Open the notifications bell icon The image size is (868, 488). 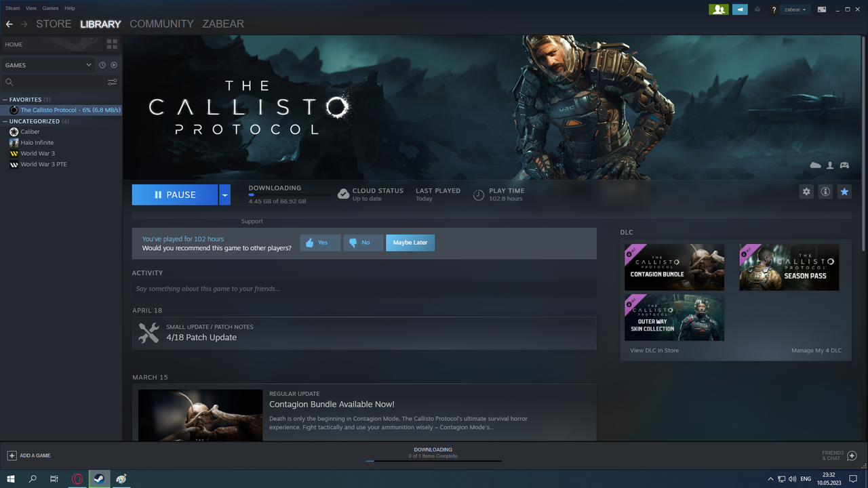(757, 9)
